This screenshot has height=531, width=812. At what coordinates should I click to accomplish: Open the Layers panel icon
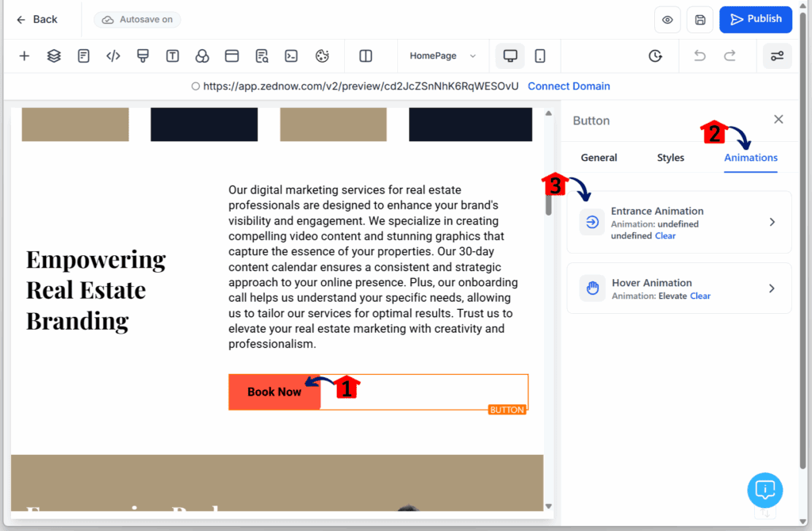pos(54,56)
